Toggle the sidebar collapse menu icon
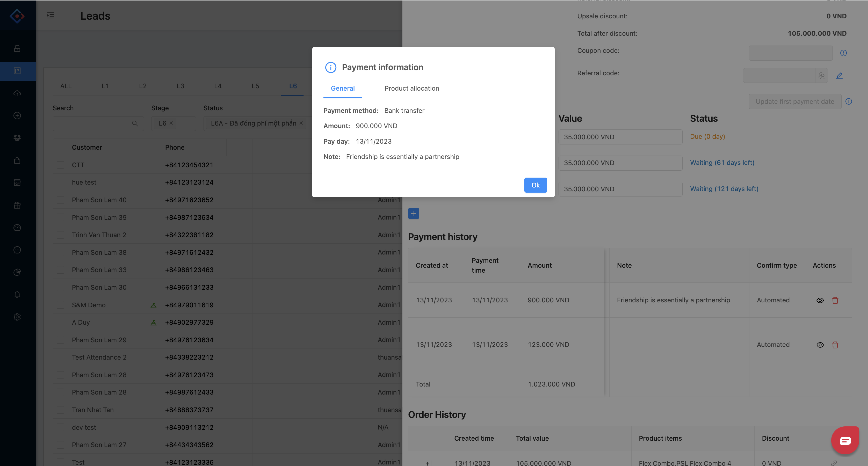868x466 pixels. pyautogui.click(x=50, y=16)
